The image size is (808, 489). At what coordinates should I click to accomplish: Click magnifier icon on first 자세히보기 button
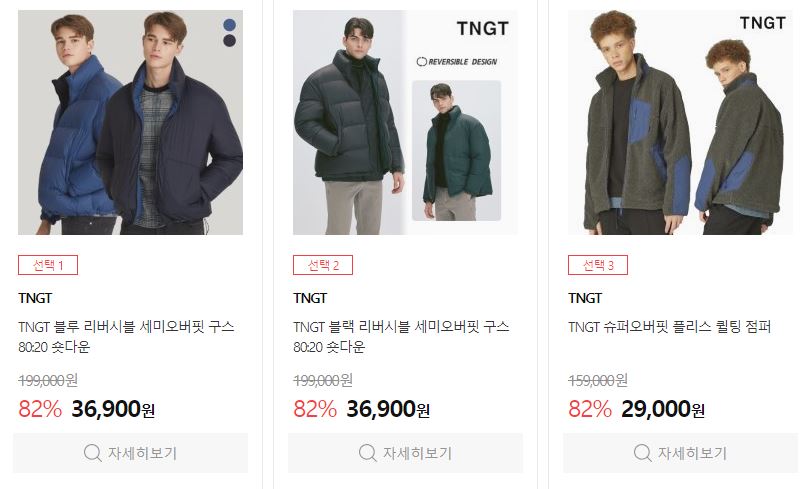click(x=92, y=453)
